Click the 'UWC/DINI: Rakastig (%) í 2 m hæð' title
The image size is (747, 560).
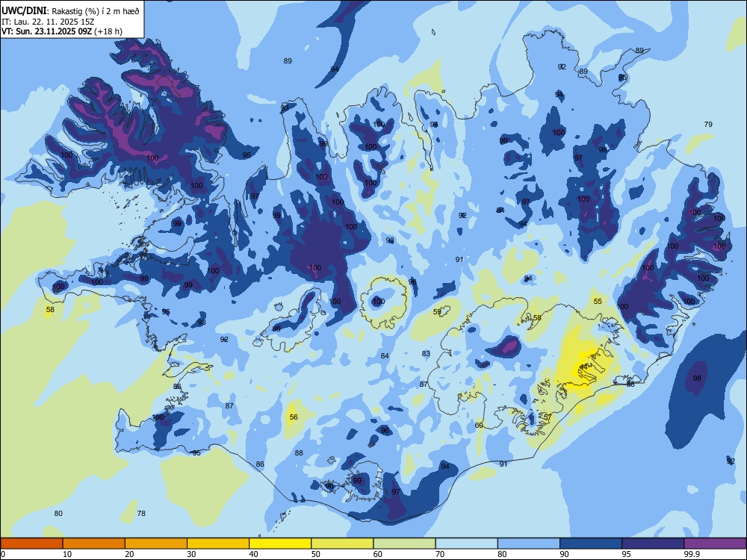click(70, 11)
